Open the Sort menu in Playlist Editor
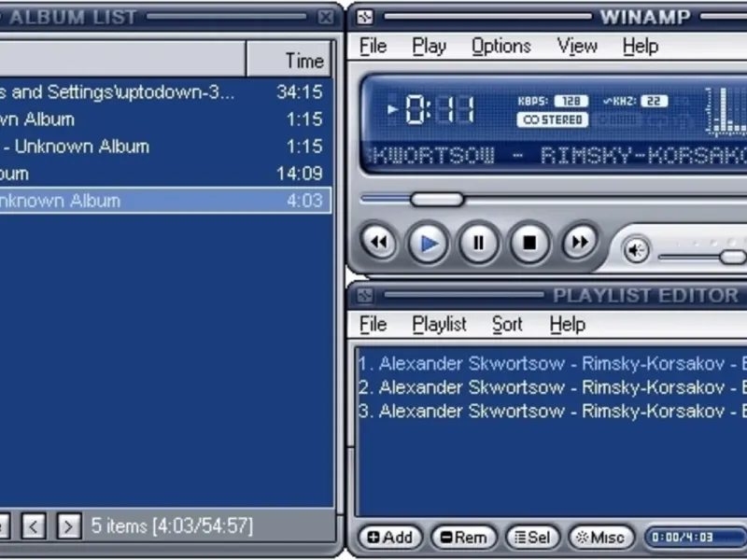 (x=507, y=325)
